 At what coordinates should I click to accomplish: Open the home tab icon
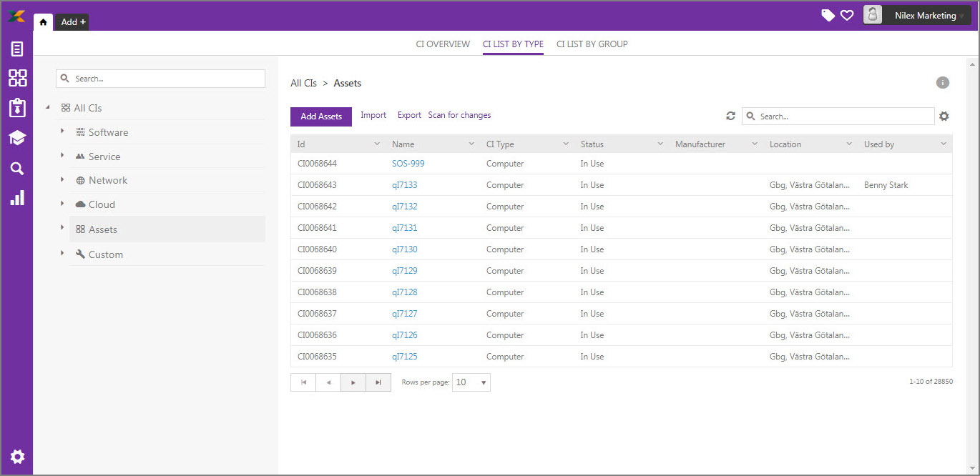point(43,22)
